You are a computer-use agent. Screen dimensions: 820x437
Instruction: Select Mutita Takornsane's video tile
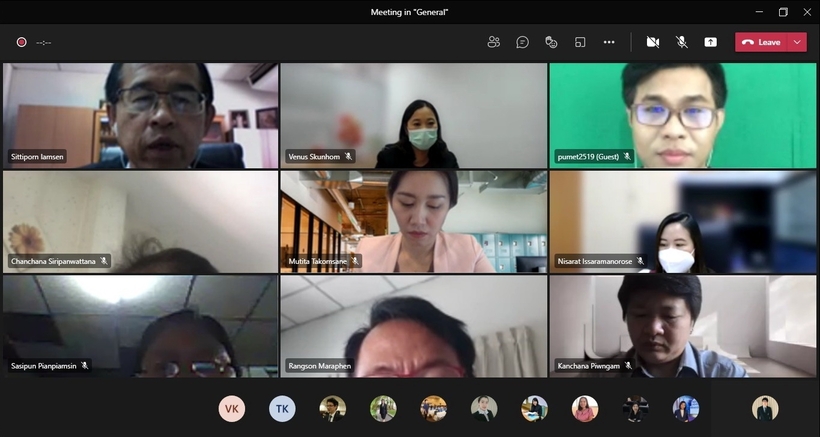pos(414,222)
